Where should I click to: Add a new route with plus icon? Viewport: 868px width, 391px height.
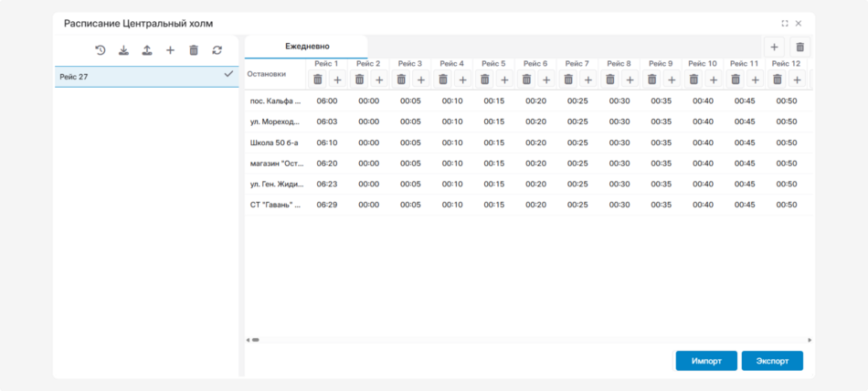coord(170,50)
